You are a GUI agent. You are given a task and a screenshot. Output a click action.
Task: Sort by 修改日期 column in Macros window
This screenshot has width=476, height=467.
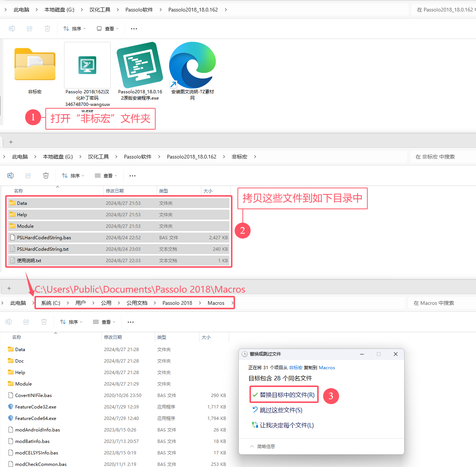113,337
